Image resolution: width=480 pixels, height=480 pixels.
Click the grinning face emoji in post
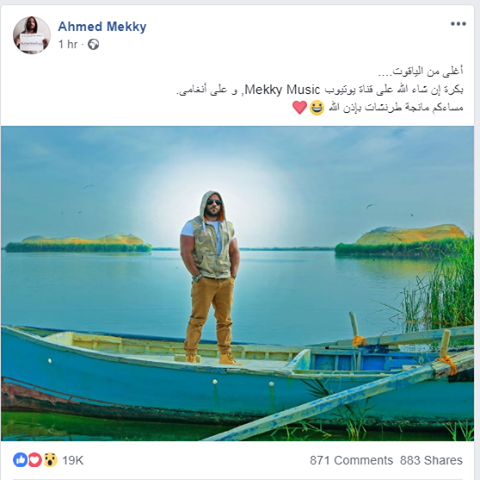coord(317,108)
